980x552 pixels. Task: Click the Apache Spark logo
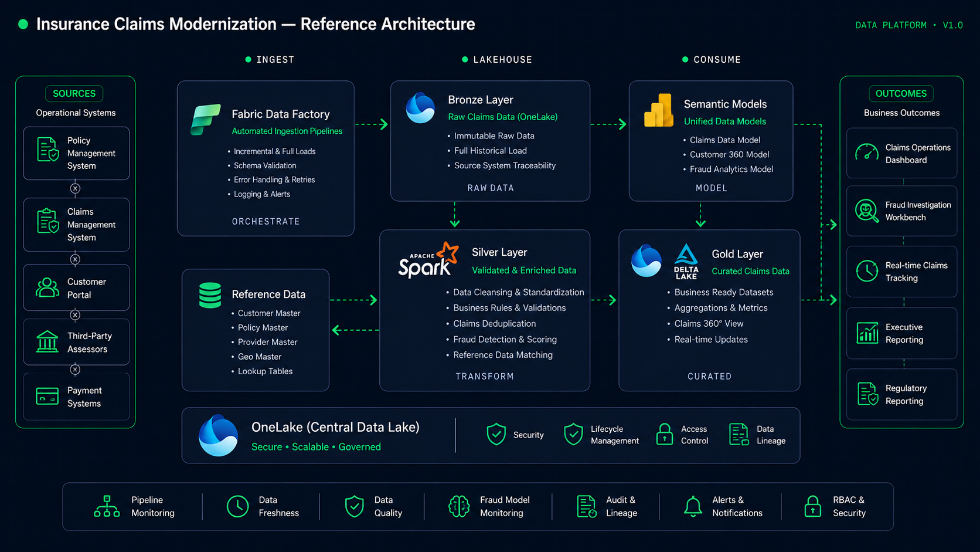(x=428, y=260)
